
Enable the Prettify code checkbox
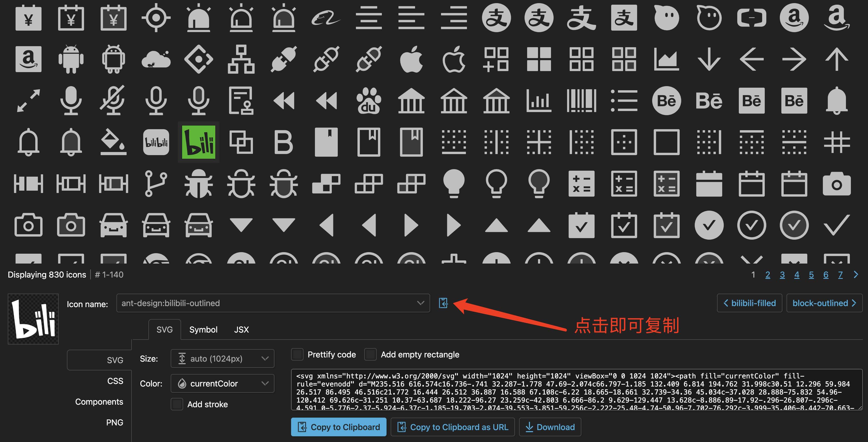tap(297, 354)
